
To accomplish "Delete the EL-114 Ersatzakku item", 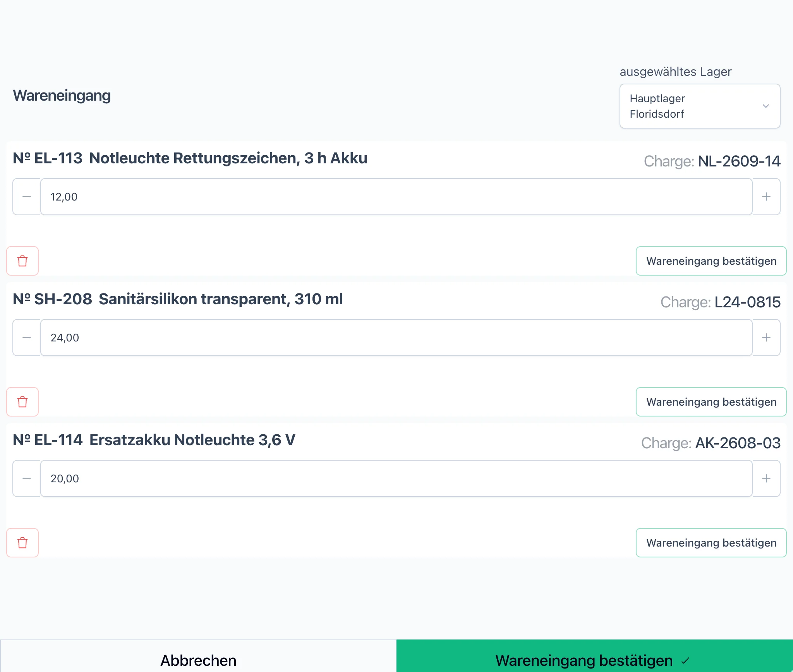I will (22, 543).
